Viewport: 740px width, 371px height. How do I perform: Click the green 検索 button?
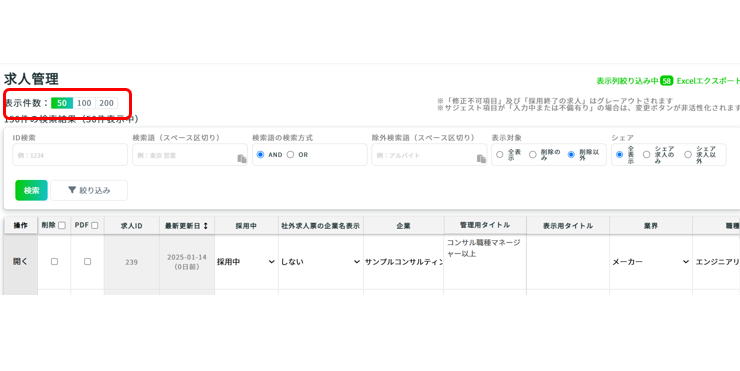tap(31, 190)
